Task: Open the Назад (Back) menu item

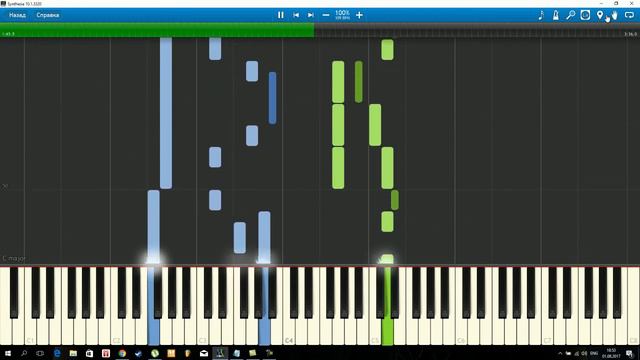Action: pyautogui.click(x=17, y=15)
